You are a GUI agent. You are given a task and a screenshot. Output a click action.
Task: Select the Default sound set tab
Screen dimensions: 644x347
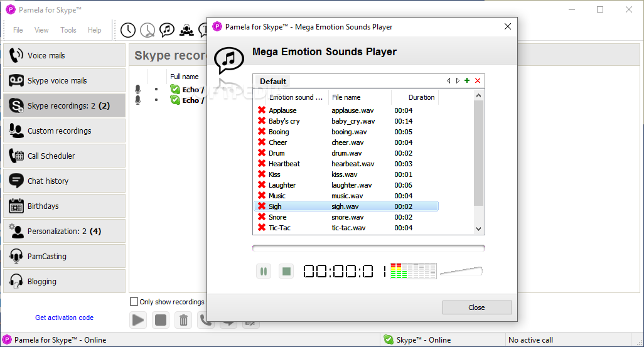272,82
